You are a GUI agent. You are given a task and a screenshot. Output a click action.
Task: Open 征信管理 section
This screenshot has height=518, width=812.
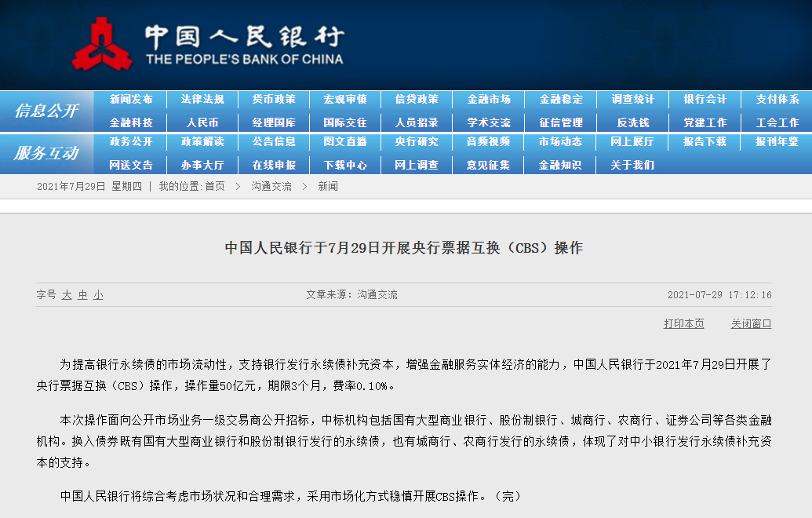coord(561,122)
